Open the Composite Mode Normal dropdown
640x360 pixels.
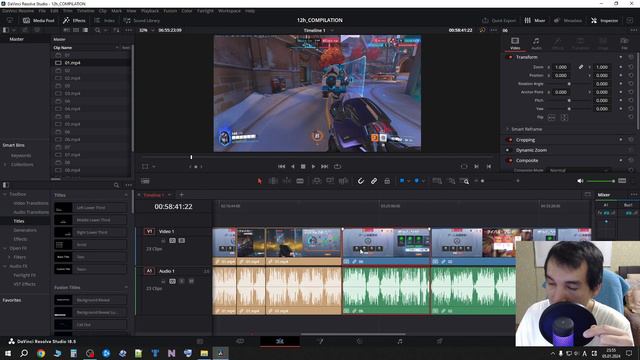pyautogui.click(x=579, y=170)
